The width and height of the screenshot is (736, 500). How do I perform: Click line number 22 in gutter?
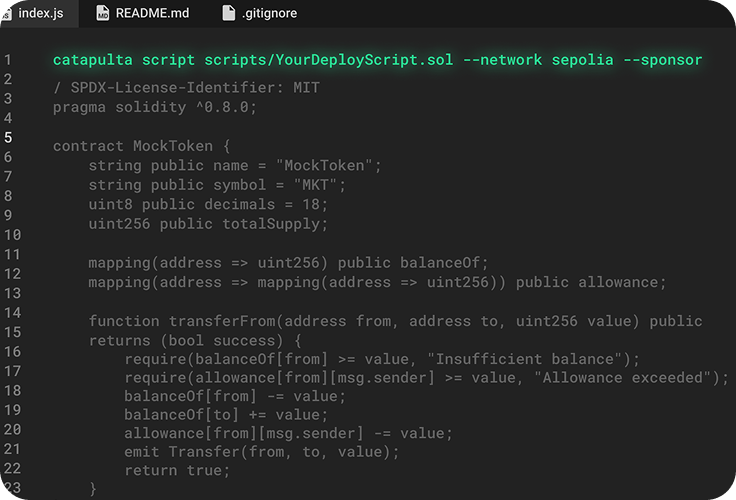click(x=13, y=469)
